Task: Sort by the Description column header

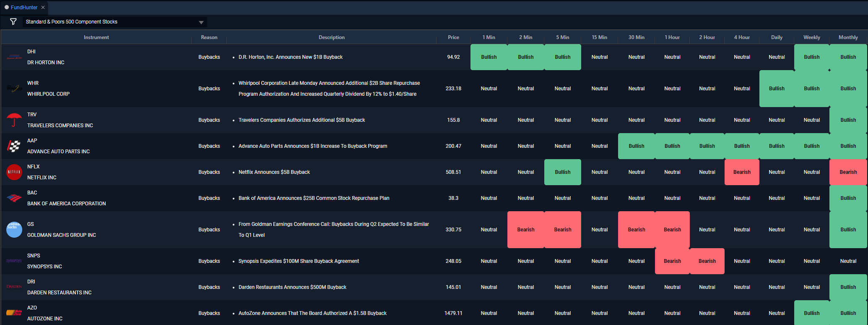Action: pos(331,37)
